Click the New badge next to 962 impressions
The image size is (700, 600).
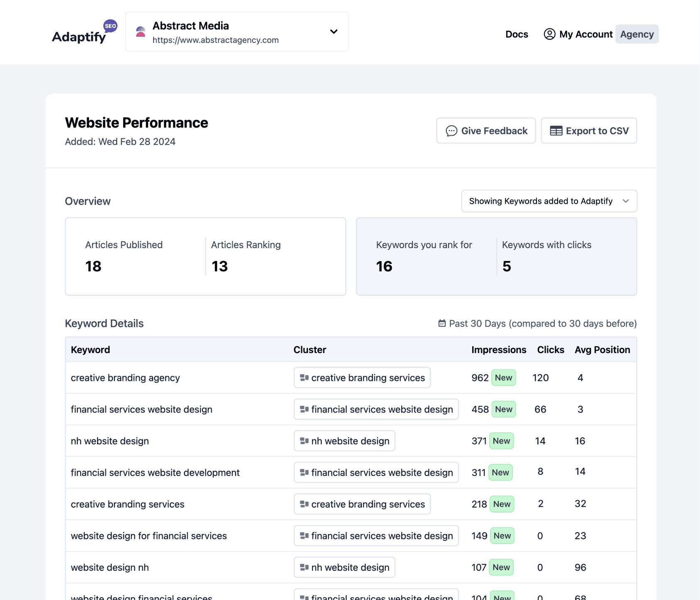(x=503, y=378)
